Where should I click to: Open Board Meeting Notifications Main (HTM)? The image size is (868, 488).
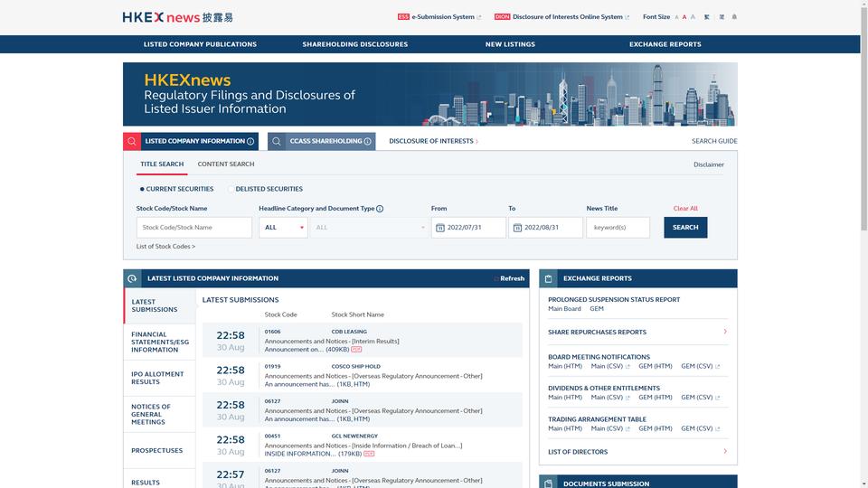(564, 366)
